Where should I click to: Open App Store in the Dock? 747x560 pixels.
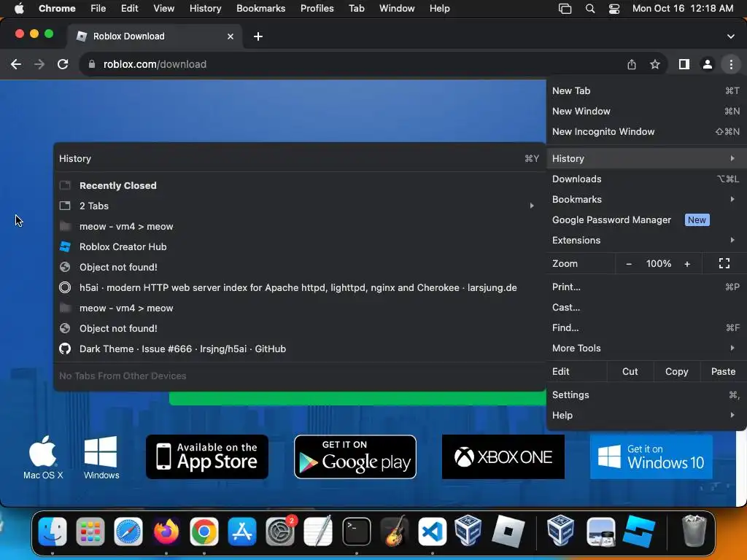[242, 532]
